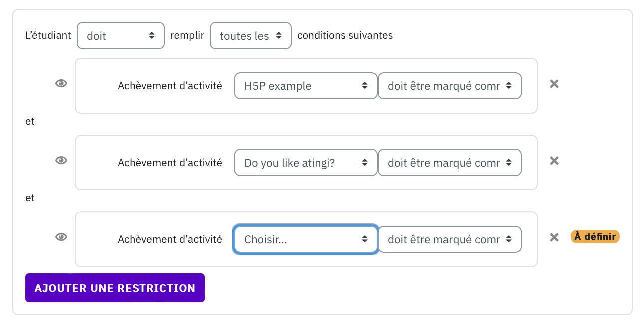This screenshot has height=322, width=644.
Task: Open the 'toutes les' dropdown
Action: pyautogui.click(x=251, y=35)
